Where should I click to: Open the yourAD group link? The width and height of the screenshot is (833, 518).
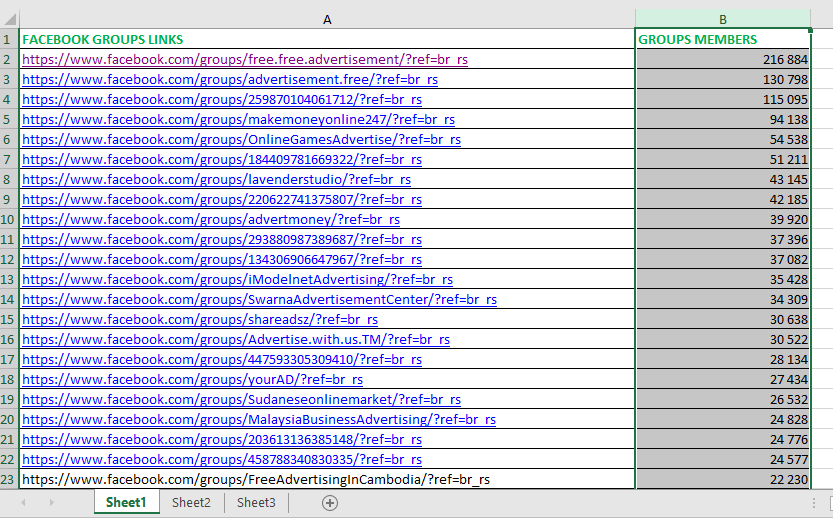pyautogui.click(x=193, y=380)
